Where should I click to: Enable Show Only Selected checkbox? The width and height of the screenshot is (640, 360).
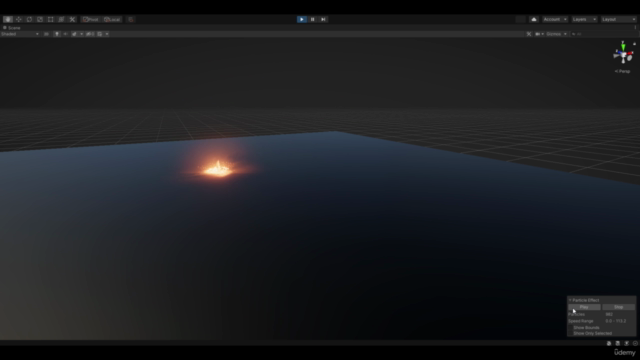click(570, 333)
